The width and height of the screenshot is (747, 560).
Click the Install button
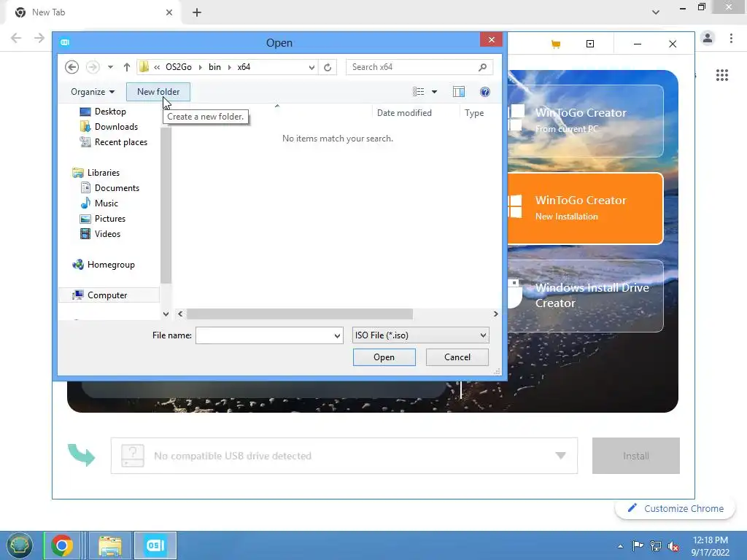(636, 456)
